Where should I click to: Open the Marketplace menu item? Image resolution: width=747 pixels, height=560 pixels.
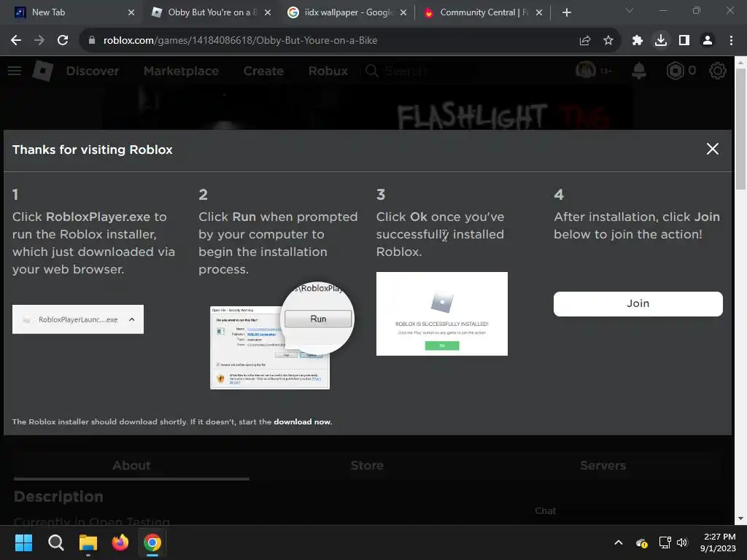coord(181,71)
